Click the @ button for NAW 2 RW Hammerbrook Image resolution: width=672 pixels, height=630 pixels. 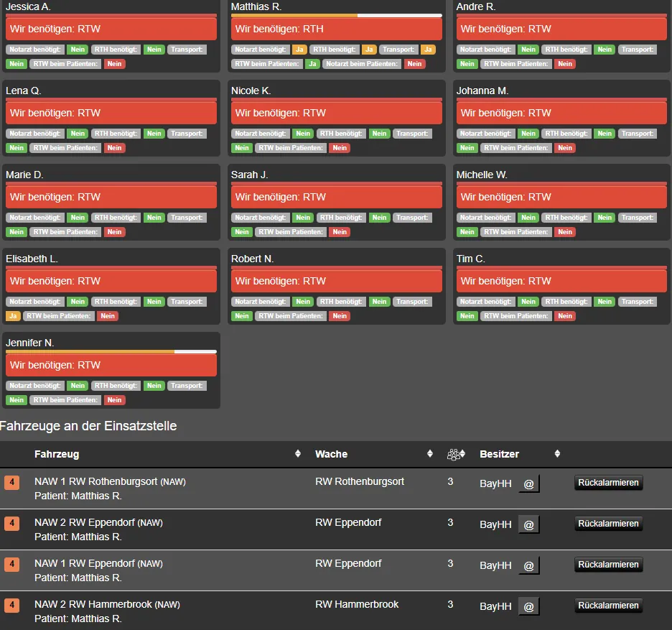(x=529, y=607)
